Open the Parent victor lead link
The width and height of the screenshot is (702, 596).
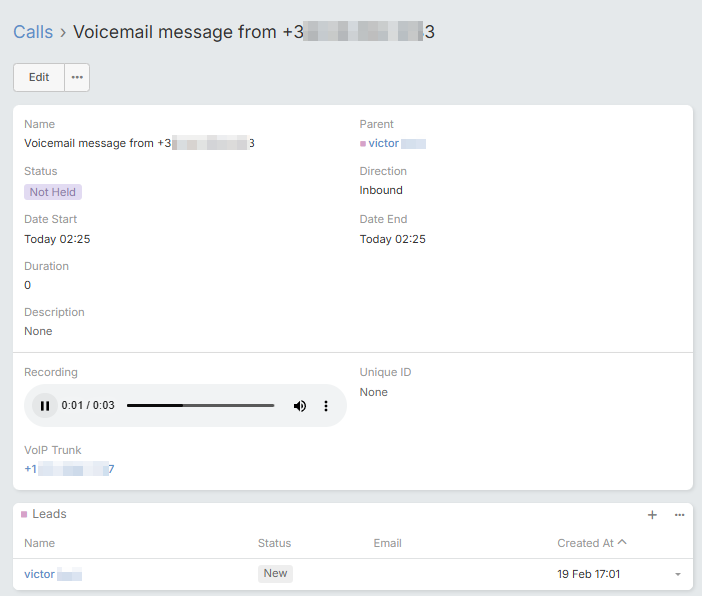coord(384,144)
